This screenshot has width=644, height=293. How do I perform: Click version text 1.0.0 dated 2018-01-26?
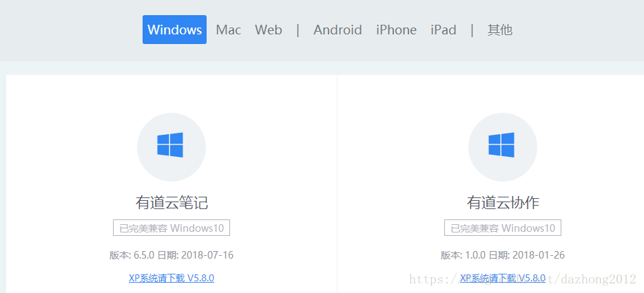pyautogui.click(x=503, y=255)
